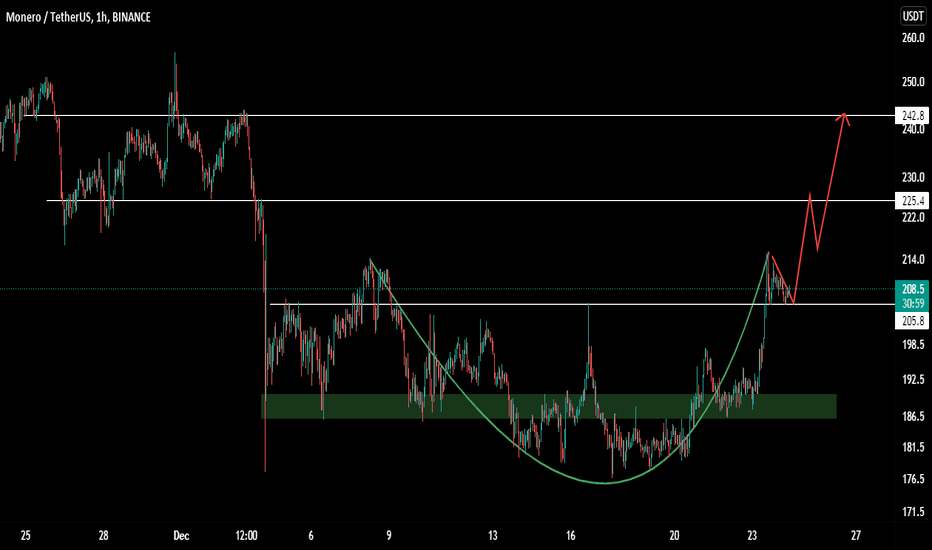932x550 pixels.
Task: Click the USDT currency label button
Action: pyautogui.click(x=913, y=17)
